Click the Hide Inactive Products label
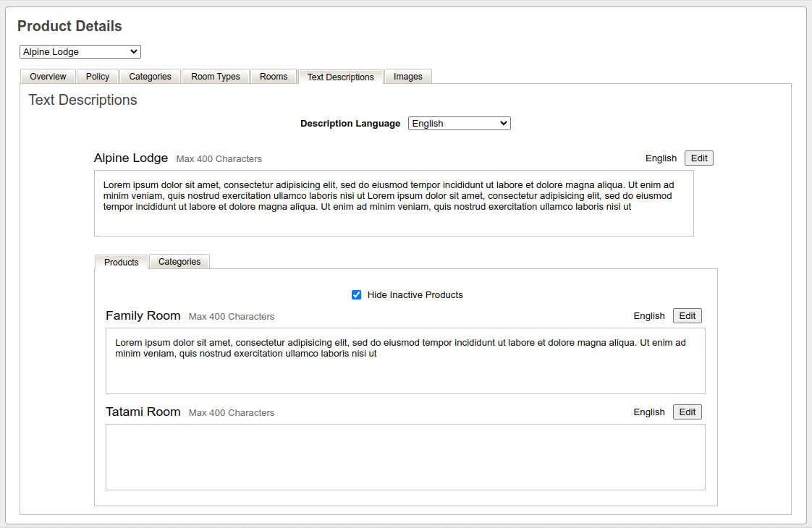This screenshot has width=812, height=528. click(x=415, y=295)
